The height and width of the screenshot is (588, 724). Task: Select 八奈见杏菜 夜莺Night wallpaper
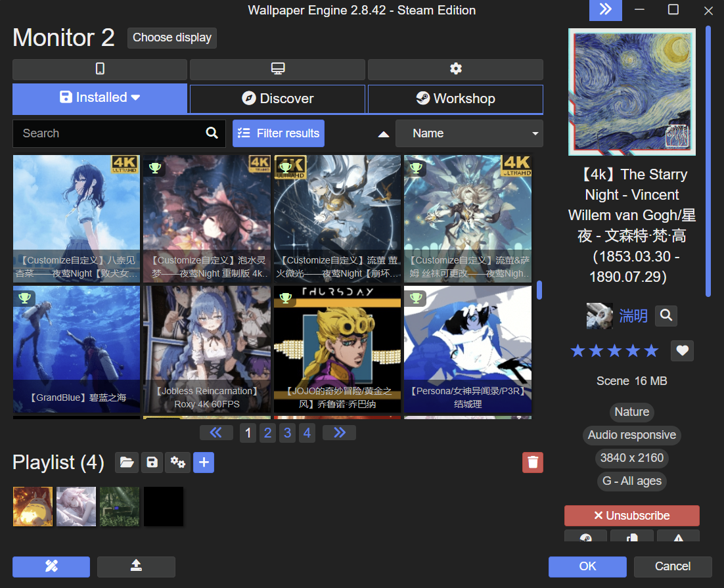click(x=77, y=219)
